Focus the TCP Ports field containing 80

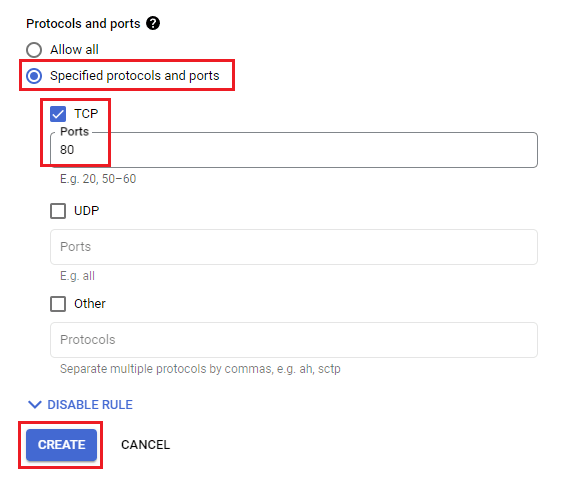[x=294, y=150]
